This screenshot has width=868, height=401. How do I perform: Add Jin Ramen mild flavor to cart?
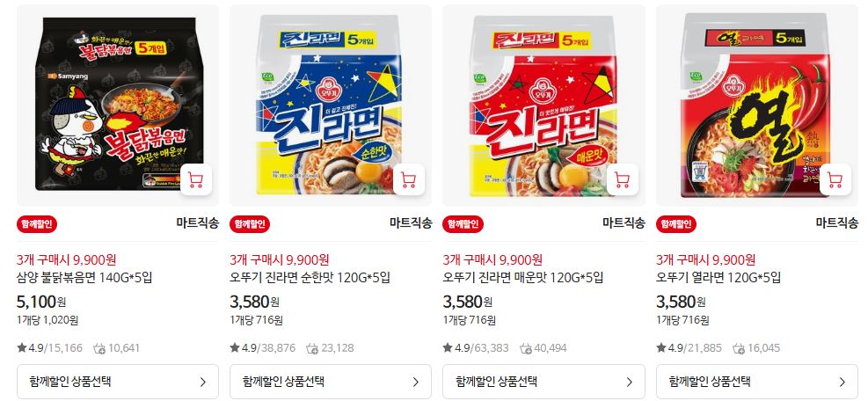pyautogui.click(x=409, y=179)
